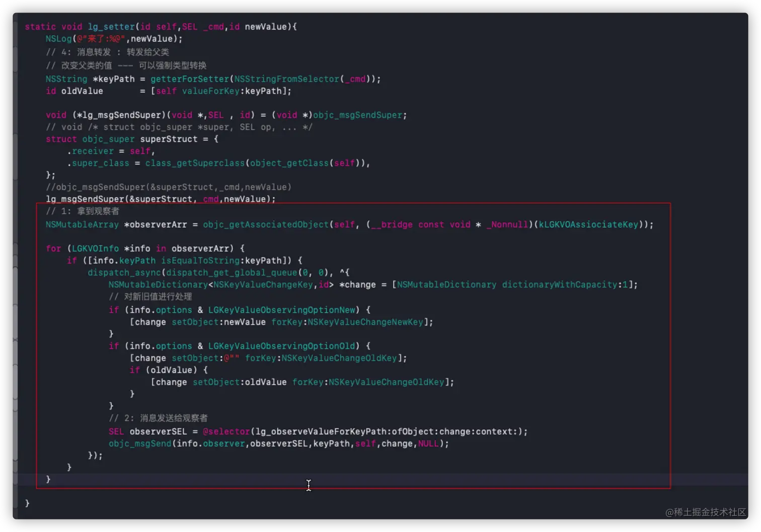Image resolution: width=761 pixels, height=532 pixels.
Task: Click the .super_class field
Action: [98, 163]
